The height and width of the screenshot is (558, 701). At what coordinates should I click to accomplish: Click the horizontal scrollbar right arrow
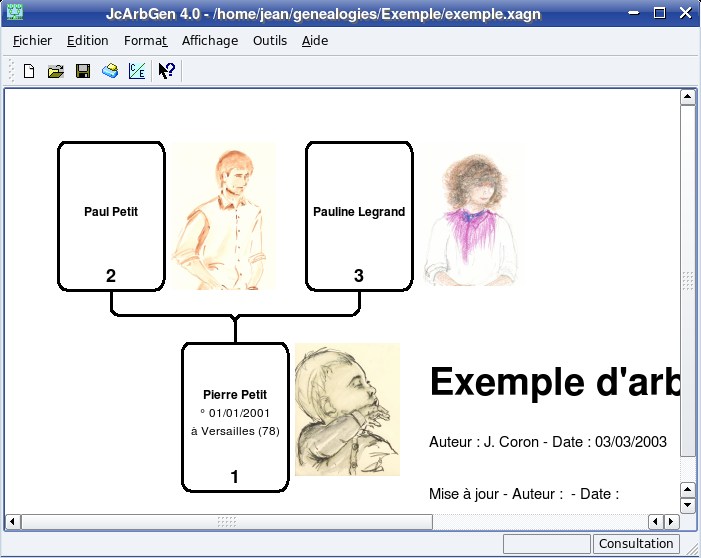click(x=672, y=521)
